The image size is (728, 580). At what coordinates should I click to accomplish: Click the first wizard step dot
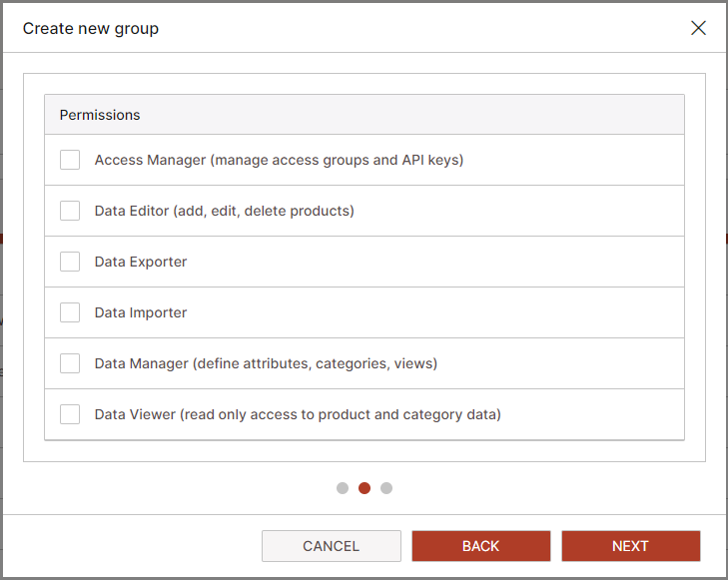pyautogui.click(x=343, y=488)
